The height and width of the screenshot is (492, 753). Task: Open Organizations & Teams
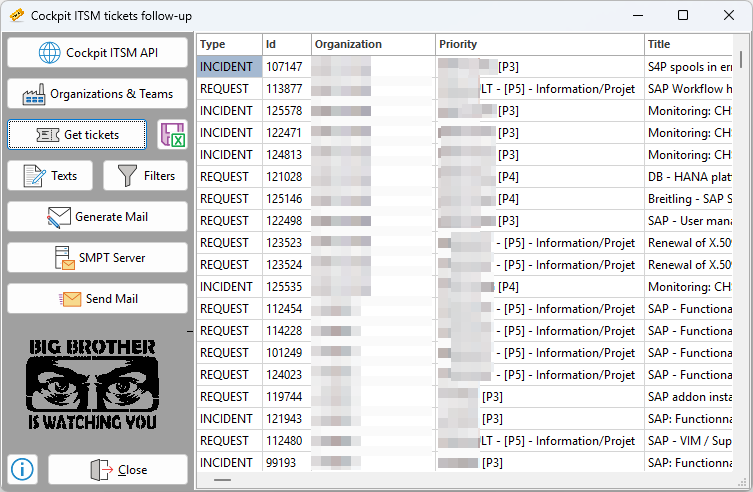pyautogui.click(x=98, y=94)
